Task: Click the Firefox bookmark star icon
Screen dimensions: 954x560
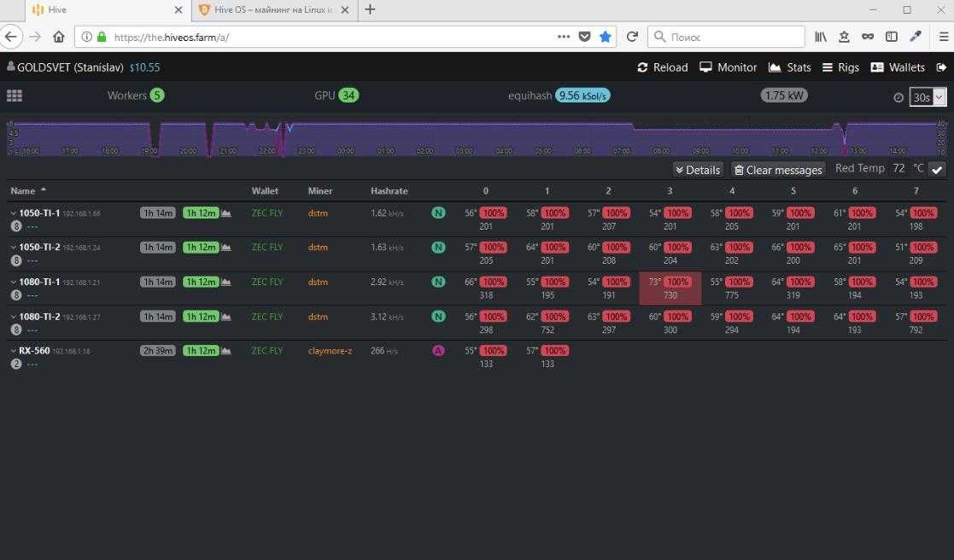Action: 606,37
